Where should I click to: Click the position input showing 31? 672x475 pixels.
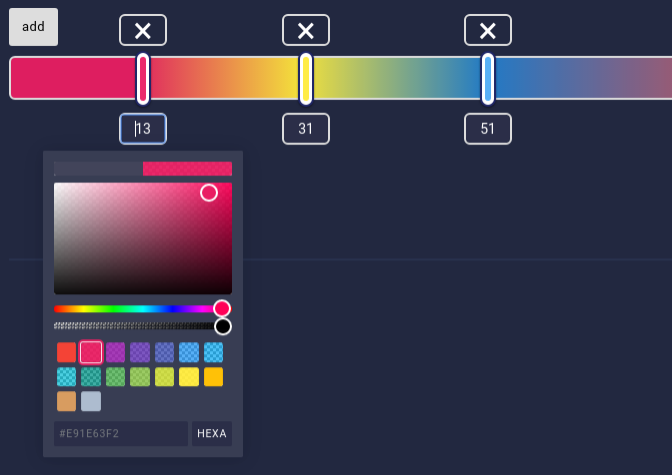coord(306,129)
